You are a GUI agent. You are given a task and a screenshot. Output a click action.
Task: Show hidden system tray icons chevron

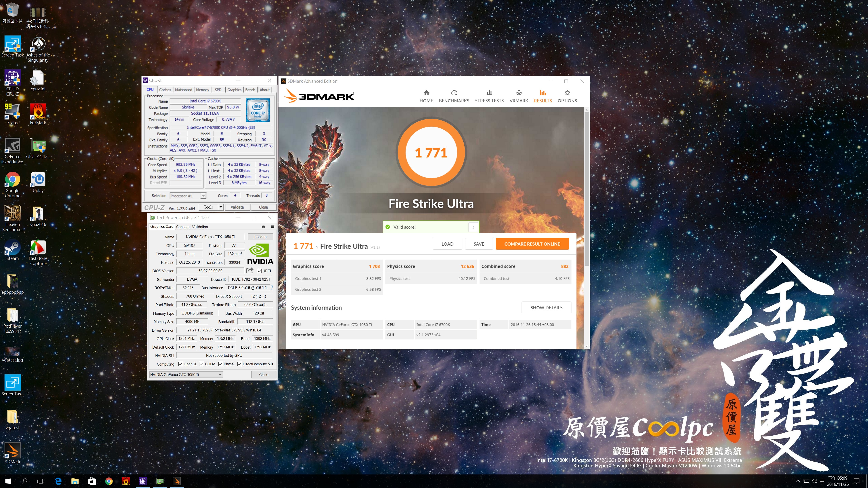(x=798, y=481)
